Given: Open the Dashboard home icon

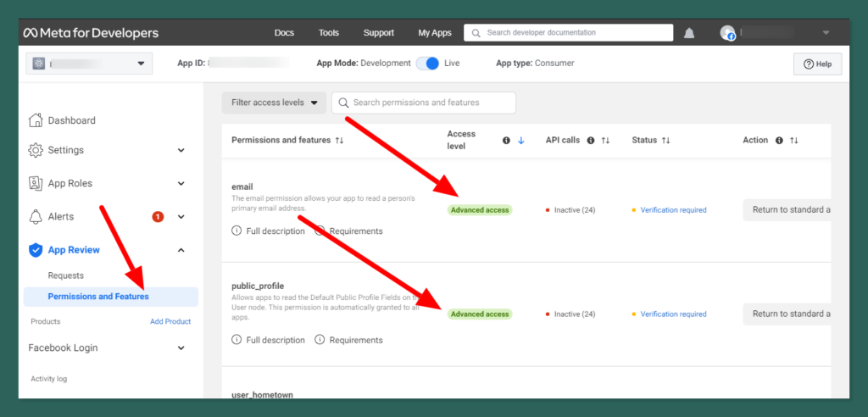Looking at the screenshot, I should click(x=36, y=120).
